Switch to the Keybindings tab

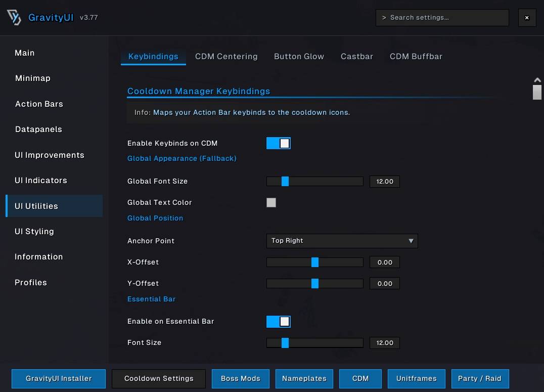click(x=153, y=57)
